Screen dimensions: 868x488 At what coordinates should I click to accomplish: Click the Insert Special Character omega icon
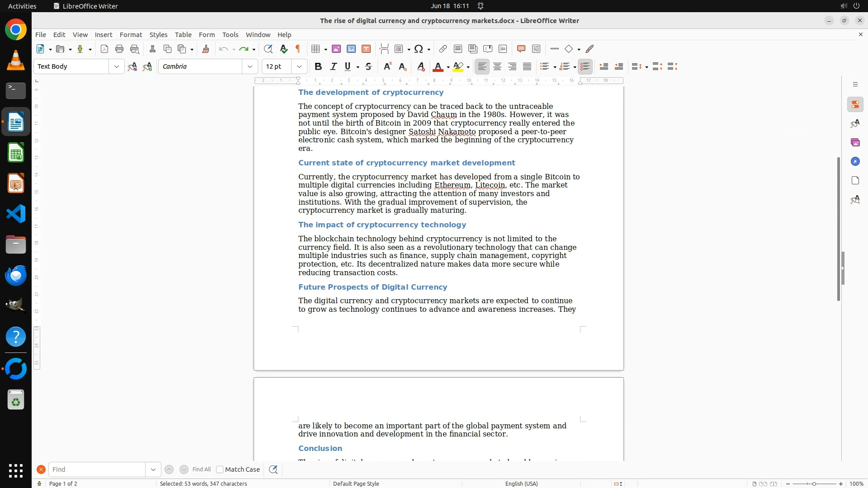(419, 49)
